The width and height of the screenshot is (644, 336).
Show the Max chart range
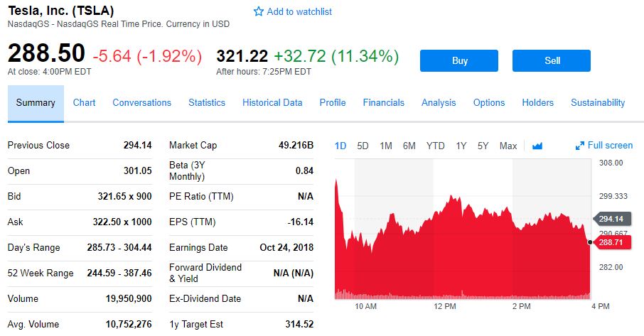(508, 146)
